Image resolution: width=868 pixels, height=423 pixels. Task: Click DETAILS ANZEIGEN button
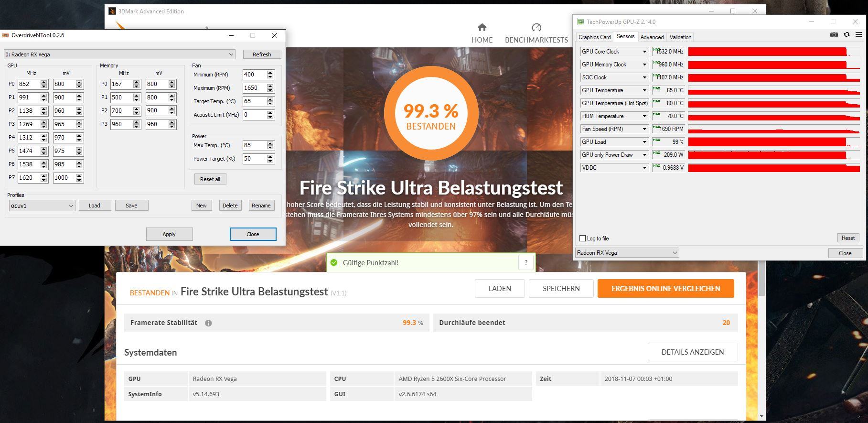point(693,352)
